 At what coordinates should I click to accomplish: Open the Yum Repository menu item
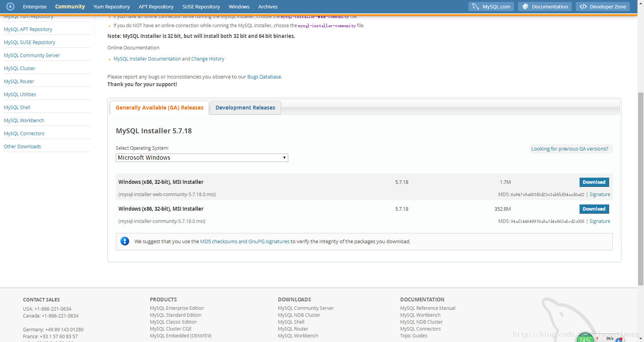pyautogui.click(x=112, y=7)
